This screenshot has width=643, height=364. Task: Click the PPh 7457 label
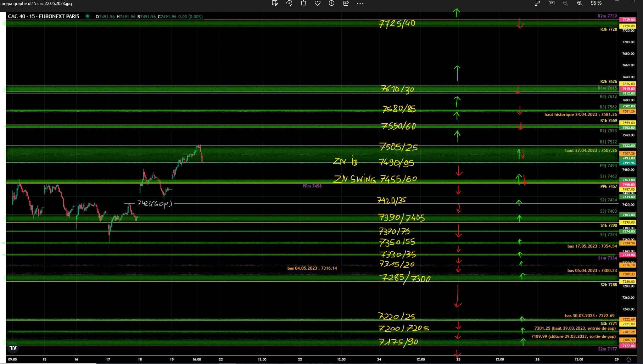tap(609, 186)
